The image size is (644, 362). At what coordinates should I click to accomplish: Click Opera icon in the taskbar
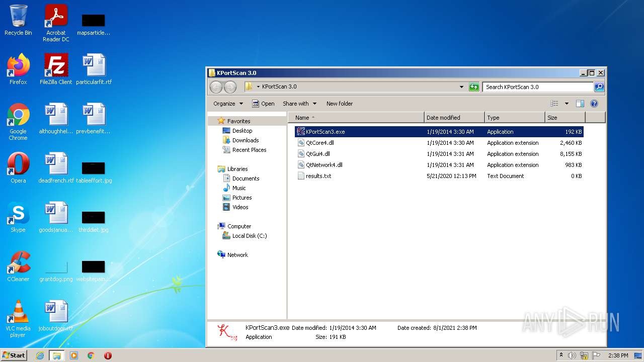[108, 355]
